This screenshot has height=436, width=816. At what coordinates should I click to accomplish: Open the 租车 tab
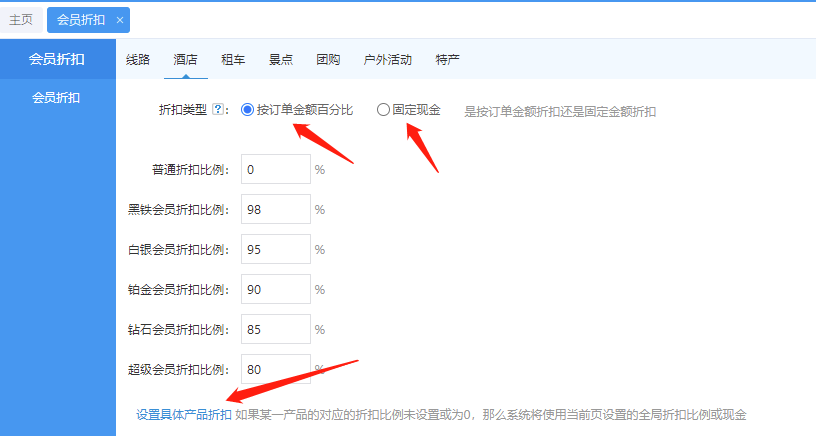coord(233,60)
